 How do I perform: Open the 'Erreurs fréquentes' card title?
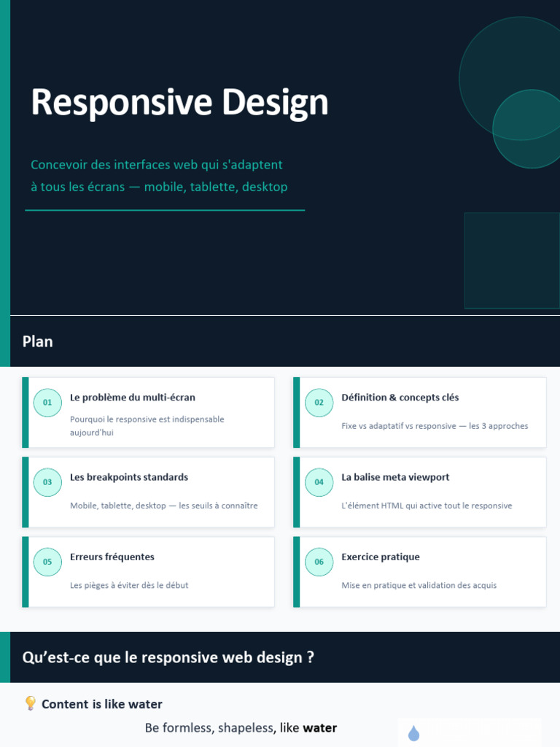(x=112, y=557)
